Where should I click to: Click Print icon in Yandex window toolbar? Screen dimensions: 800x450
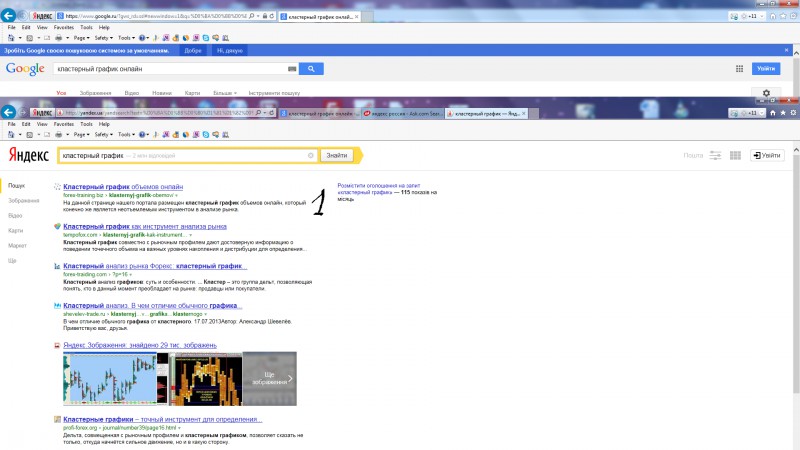58,135
